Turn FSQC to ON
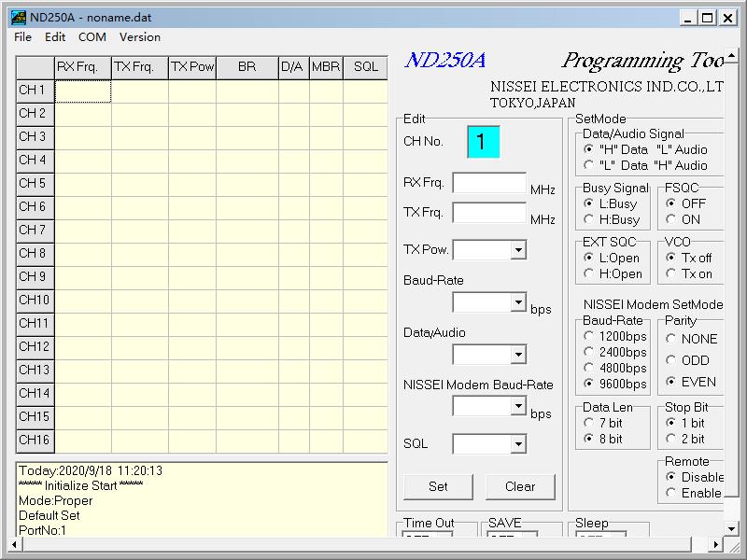 click(x=671, y=219)
